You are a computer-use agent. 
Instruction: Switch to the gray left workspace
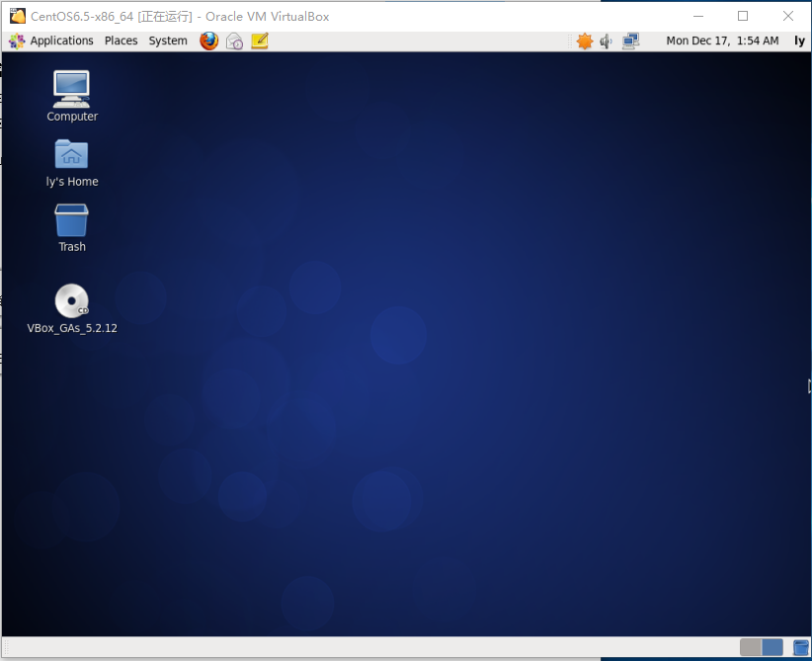pyautogui.click(x=751, y=647)
